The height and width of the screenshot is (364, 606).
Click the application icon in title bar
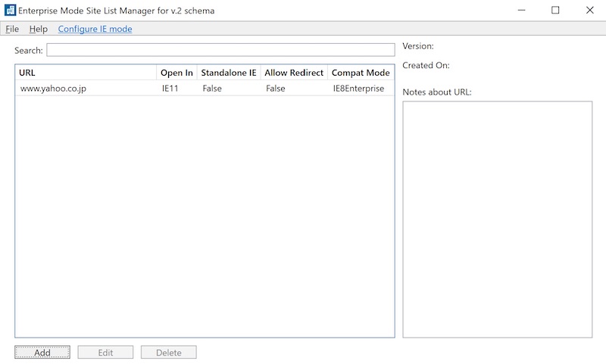[x=10, y=10]
